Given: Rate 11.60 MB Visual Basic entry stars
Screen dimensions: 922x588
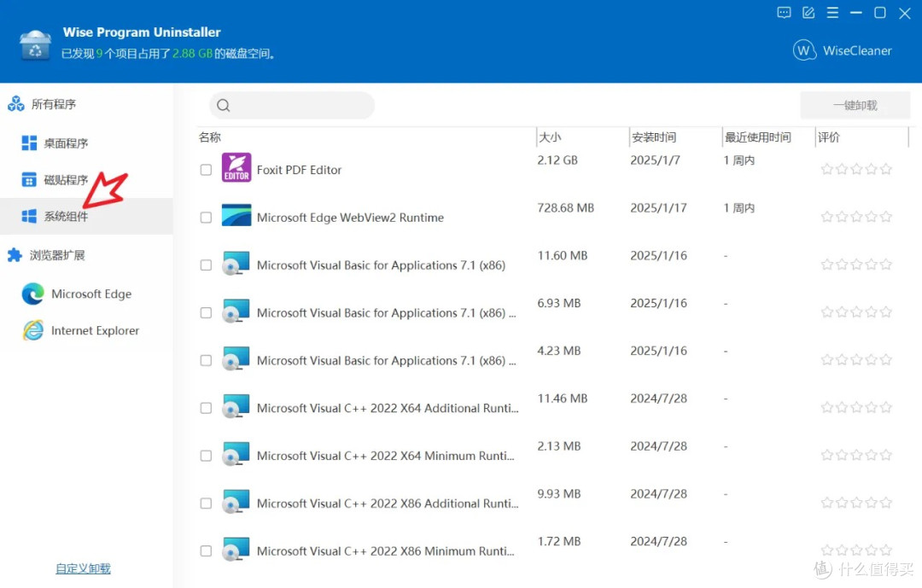Looking at the screenshot, I should click(856, 265).
